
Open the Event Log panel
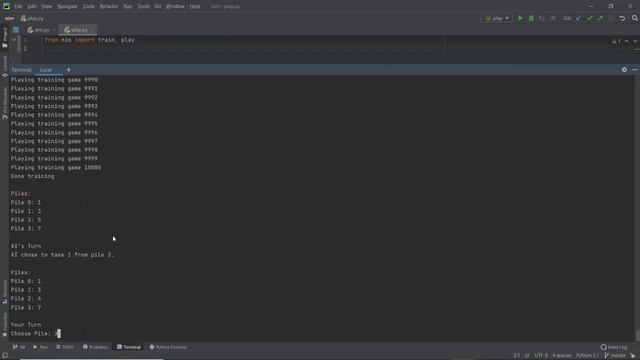(614, 347)
